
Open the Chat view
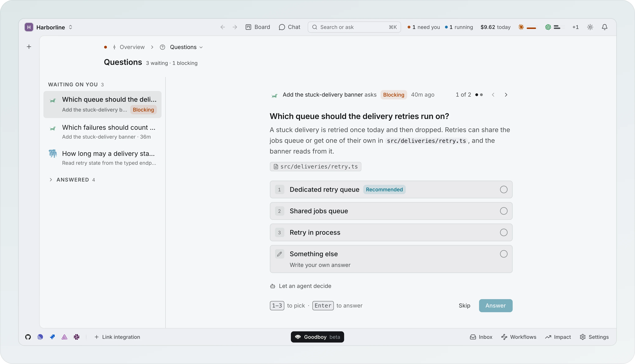[289, 27]
